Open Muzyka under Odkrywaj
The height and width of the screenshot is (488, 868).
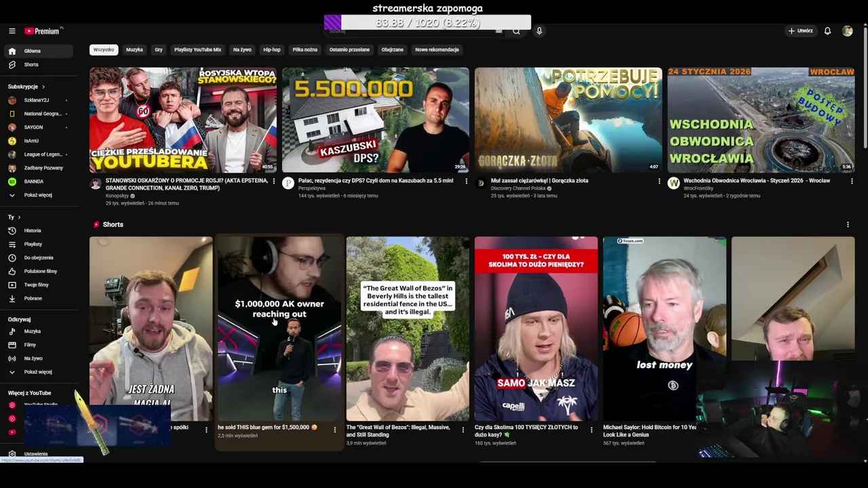[x=38, y=331]
